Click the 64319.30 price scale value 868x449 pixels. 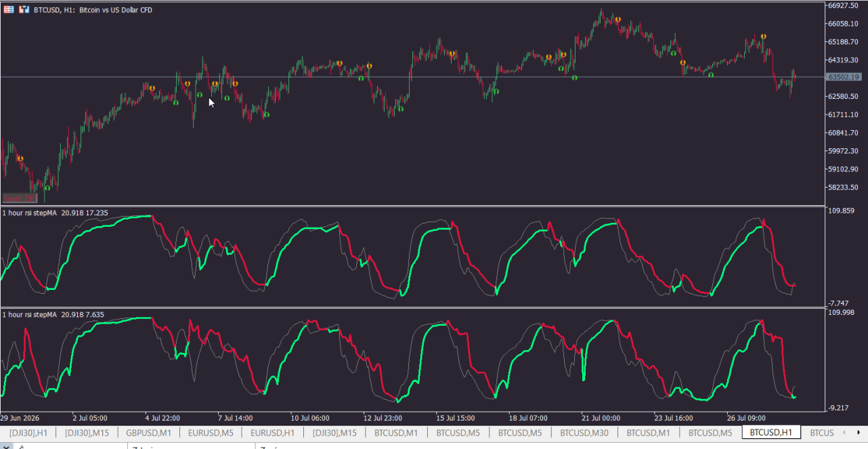(x=843, y=60)
